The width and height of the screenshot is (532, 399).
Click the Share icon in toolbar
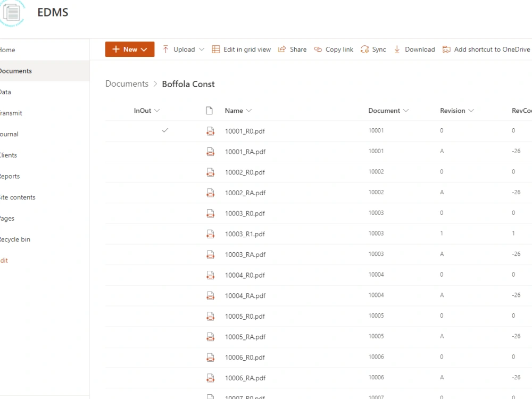(282, 49)
